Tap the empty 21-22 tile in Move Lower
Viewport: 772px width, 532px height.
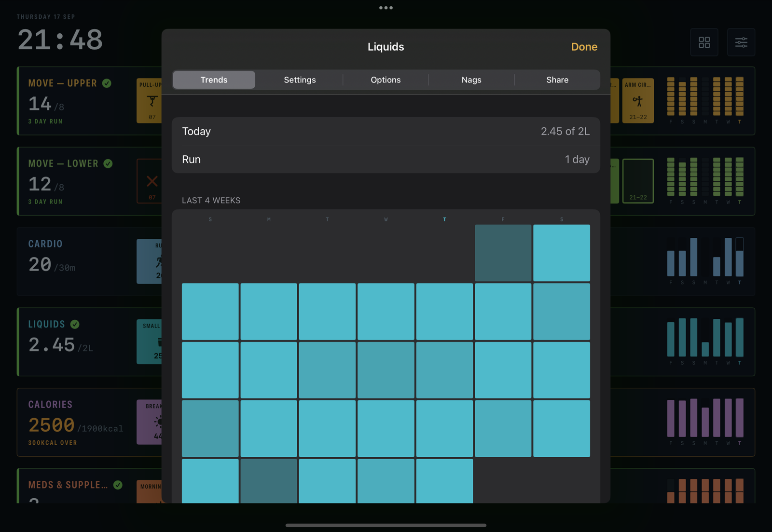[x=638, y=181]
